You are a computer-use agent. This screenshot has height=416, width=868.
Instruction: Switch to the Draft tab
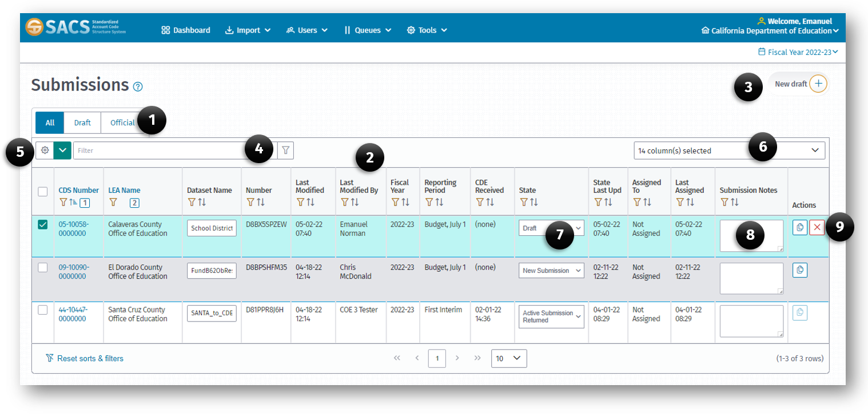(x=82, y=122)
